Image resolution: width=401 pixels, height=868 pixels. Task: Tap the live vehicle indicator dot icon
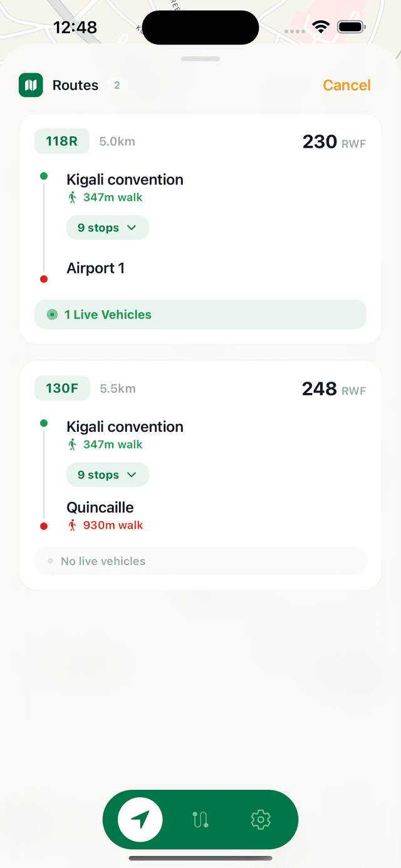tap(53, 315)
